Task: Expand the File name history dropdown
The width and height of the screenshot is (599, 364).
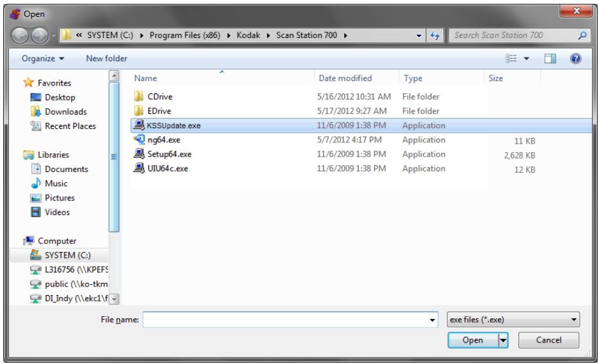Action: (432, 320)
